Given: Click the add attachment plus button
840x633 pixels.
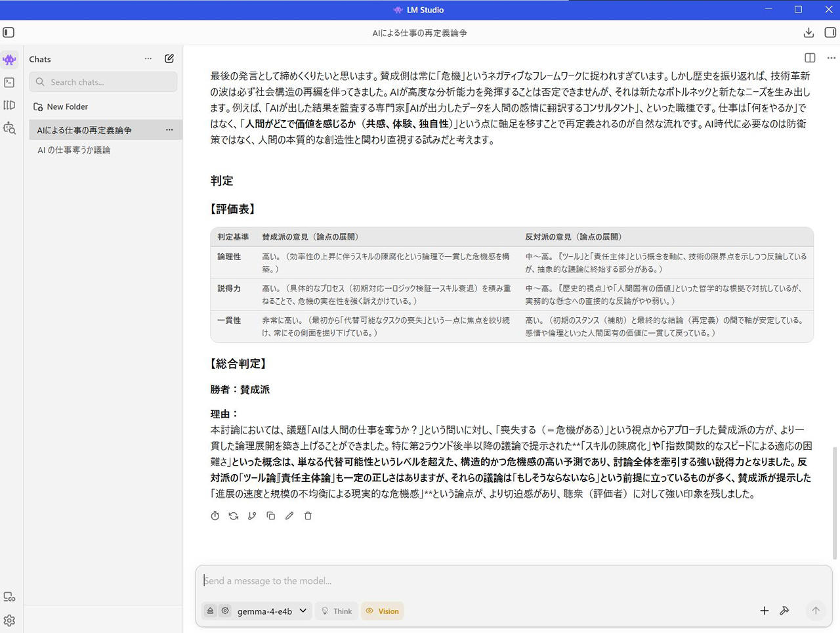Looking at the screenshot, I should 764,611.
